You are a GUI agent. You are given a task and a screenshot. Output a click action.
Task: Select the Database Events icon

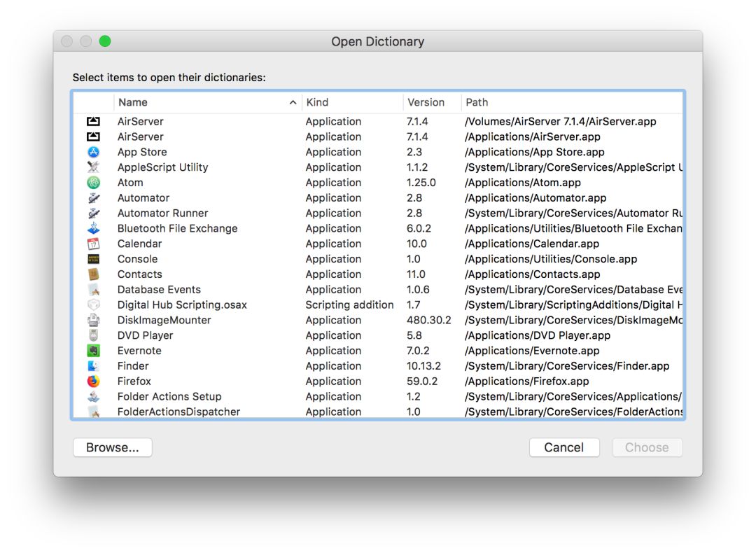(93, 290)
